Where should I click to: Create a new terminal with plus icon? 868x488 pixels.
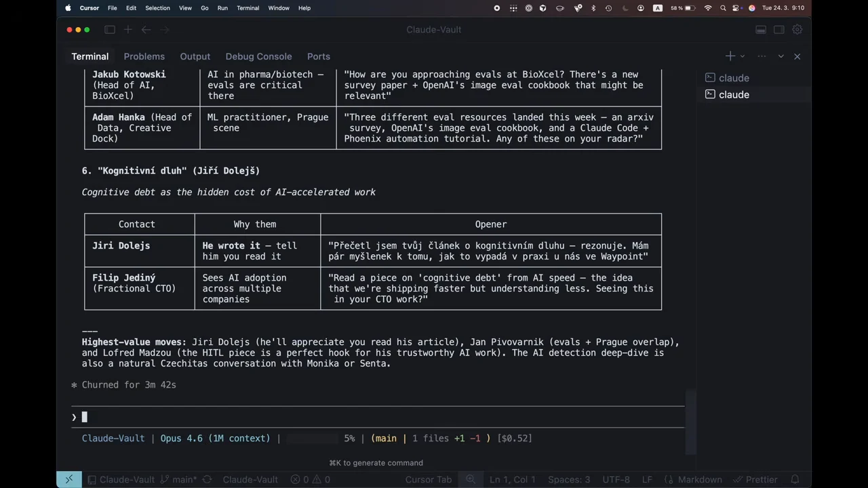[730, 56]
